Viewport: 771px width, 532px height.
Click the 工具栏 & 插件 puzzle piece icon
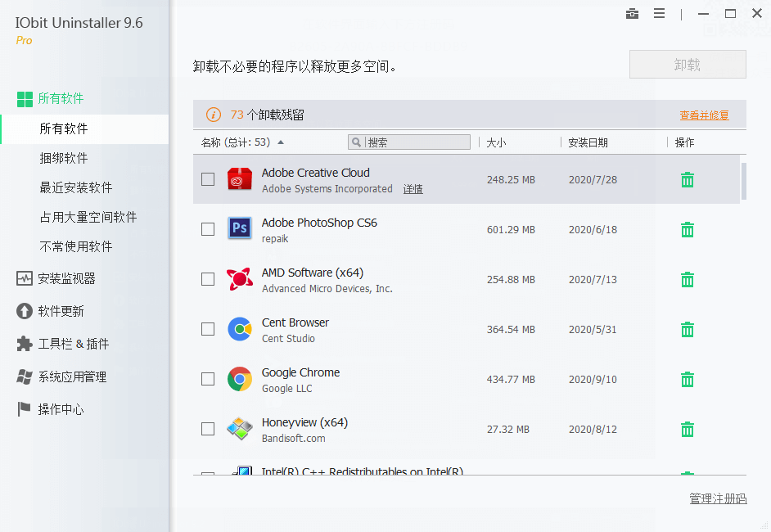coord(24,344)
